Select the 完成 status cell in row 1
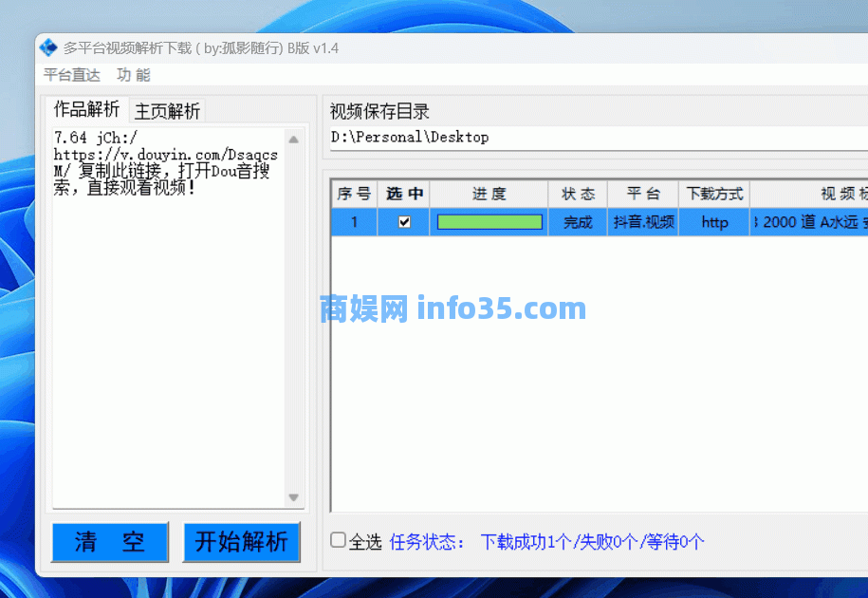Screen dimensions: 868x598 coord(577,221)
